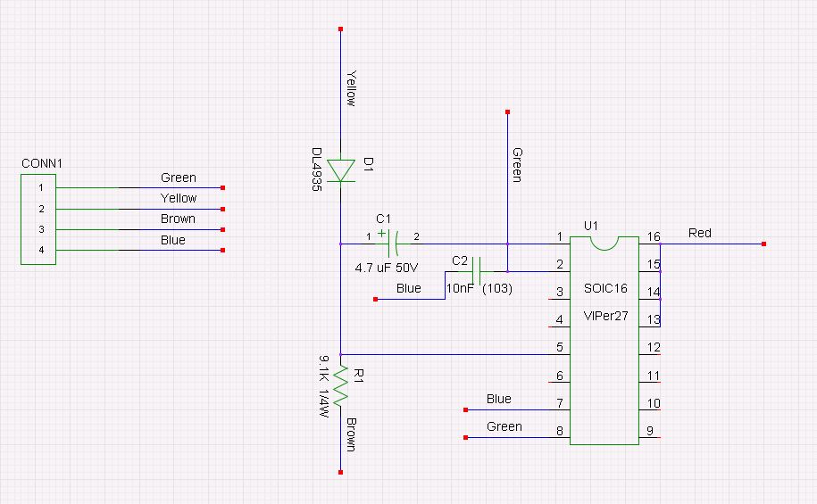Select the C1 polarized capacitor symbol
817x504 pixels.
coord(394,244)
